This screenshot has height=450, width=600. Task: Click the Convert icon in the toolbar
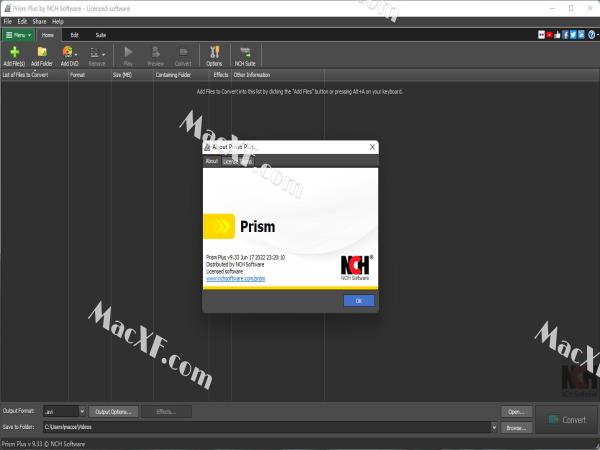(x=183, y=52)
